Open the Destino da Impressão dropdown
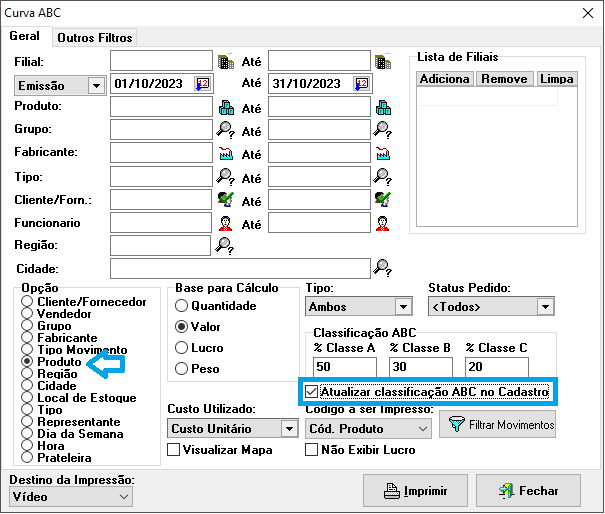This screenshot has height=514, width=605. (124, 496)
